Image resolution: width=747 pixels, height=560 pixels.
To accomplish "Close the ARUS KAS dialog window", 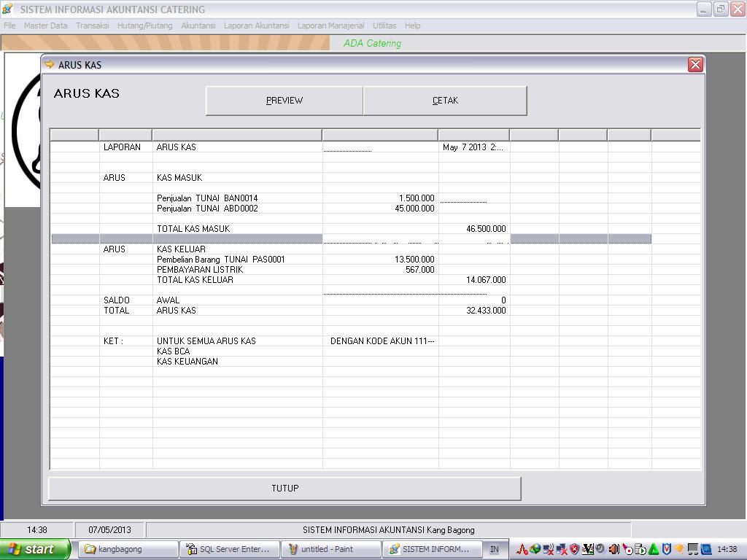I will click(695, 65).
